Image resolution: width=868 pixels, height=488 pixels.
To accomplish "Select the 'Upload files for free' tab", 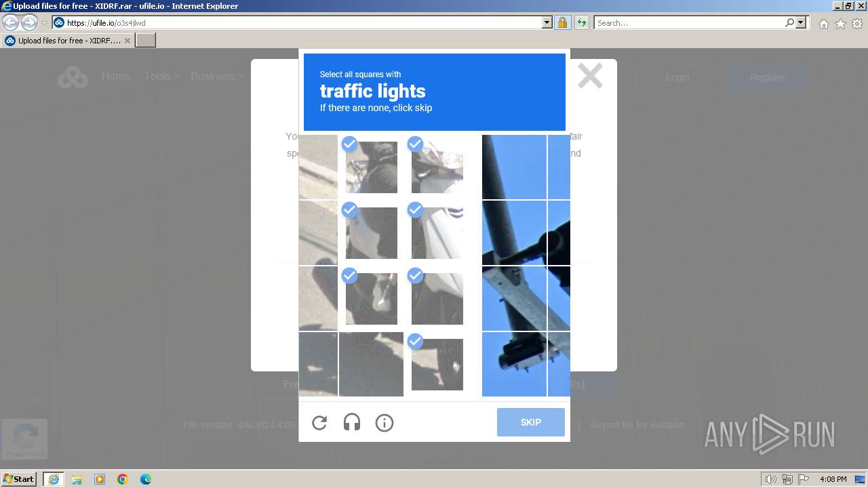I will click(68, 41).
